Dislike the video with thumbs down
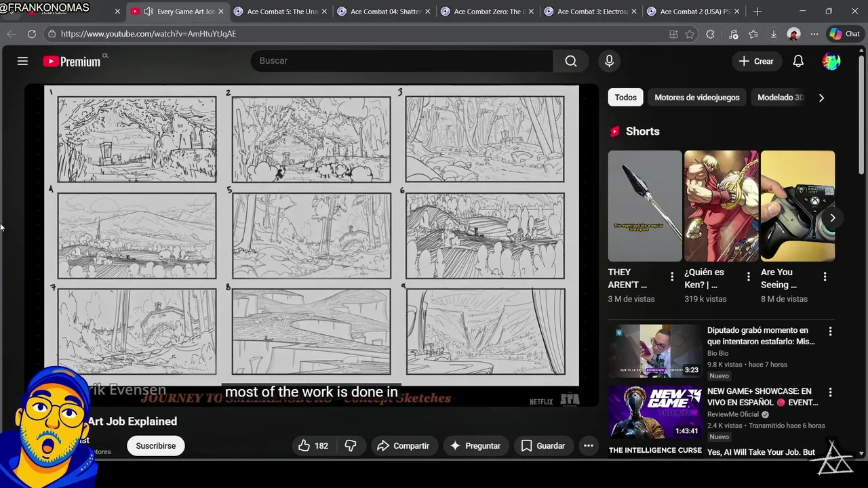Screen dimensions: 868x488 [x=351, y=445]
